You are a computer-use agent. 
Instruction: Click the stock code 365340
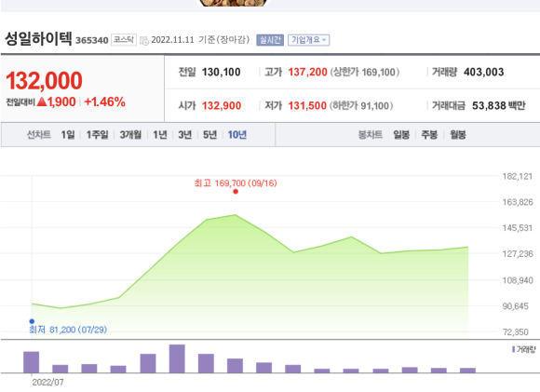coord(92,41)
